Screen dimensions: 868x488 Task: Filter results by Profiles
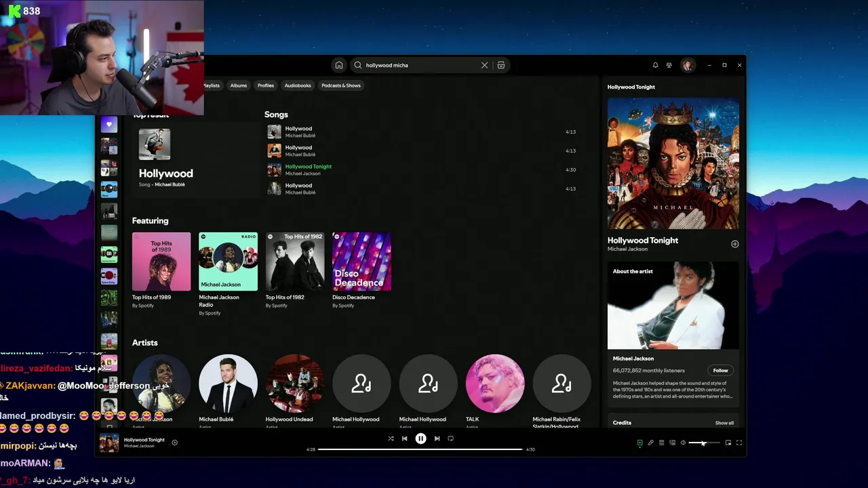tap(266, 85)
